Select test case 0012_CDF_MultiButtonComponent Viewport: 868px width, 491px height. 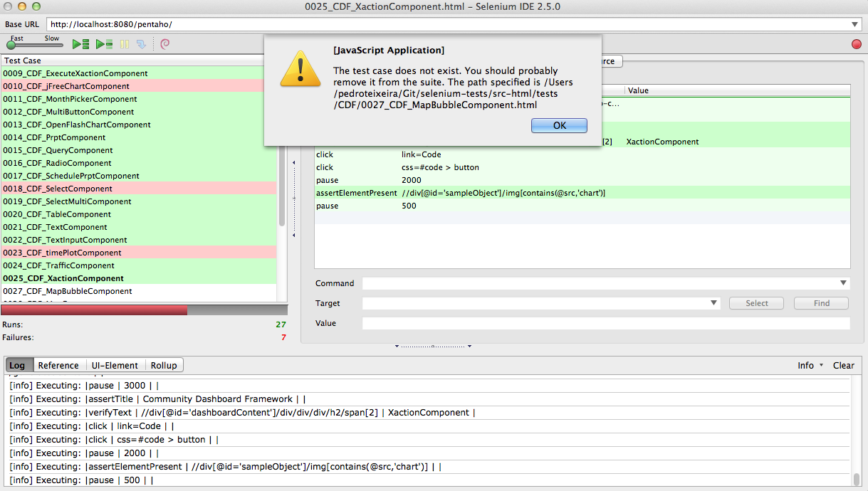point(139,112)
